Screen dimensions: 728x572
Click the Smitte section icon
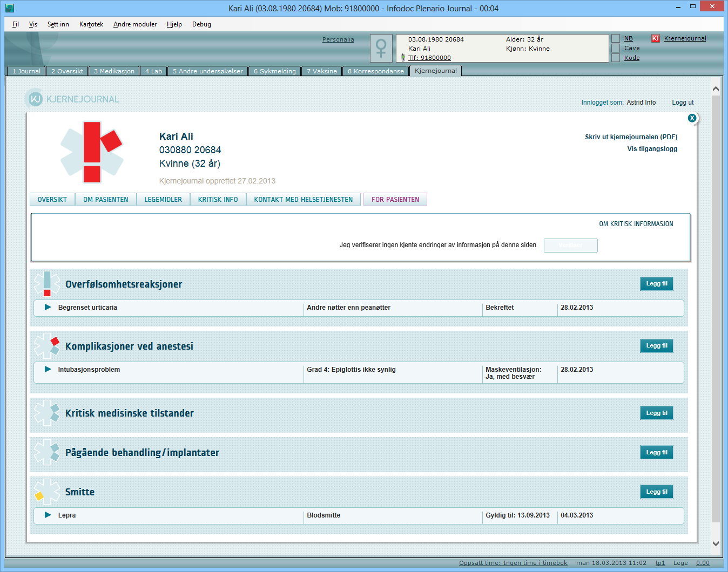click(47, 492)
